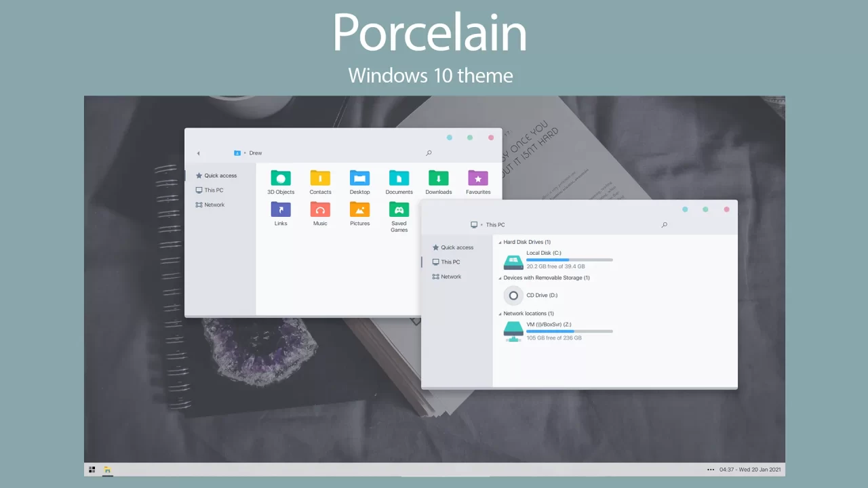
Task: Open File Explorer from the taskbar
Action: [x=107, y=469]
